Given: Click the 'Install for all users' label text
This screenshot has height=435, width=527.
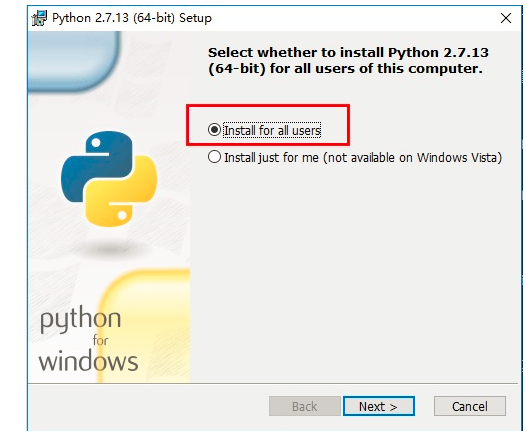Looking at the screenshot, I should pyautogui.click(x=272, y=130).
